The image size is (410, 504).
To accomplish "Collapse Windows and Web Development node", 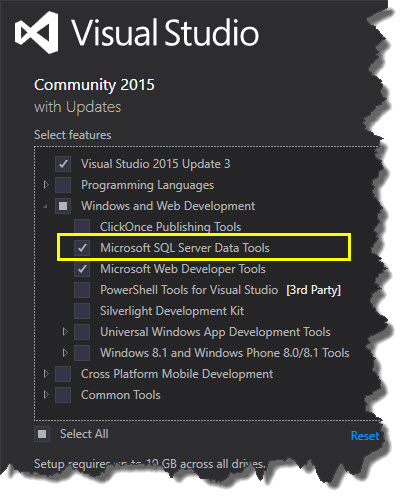I will point(46,207).
